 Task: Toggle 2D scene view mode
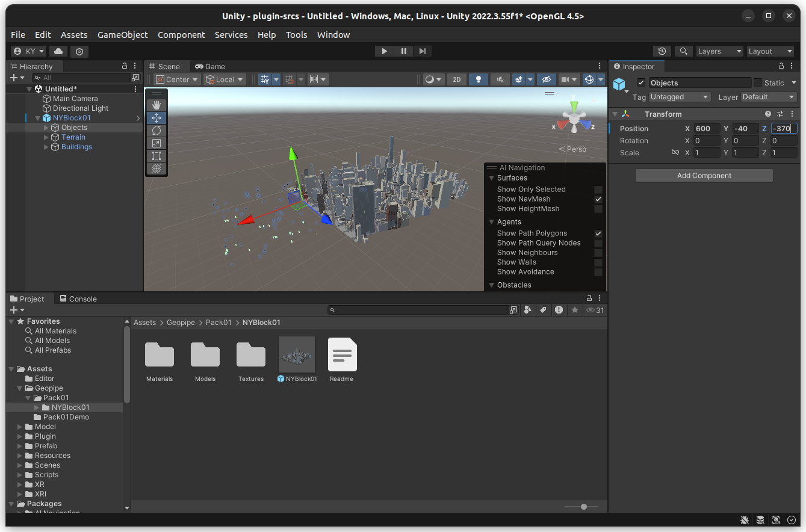click(x=456, y=79)
